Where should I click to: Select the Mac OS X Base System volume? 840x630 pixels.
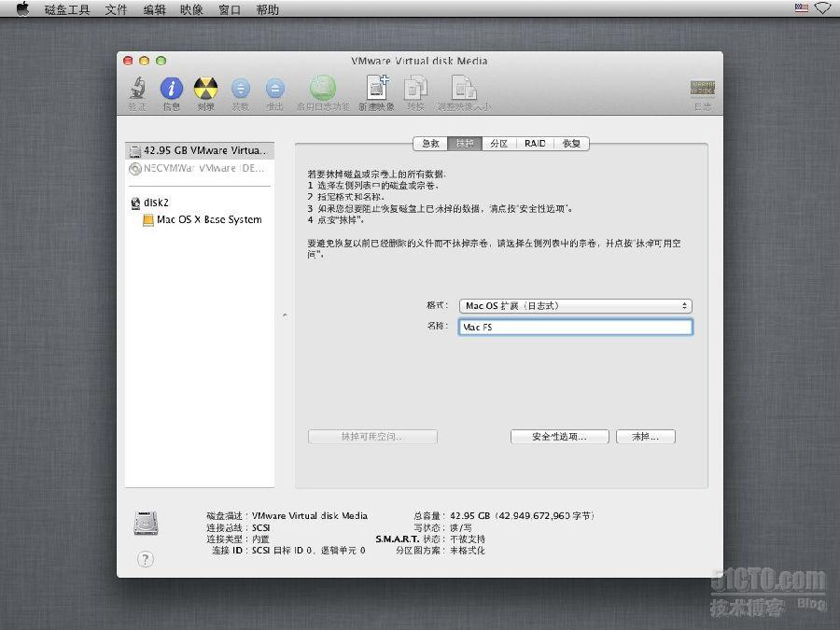(203, 219)
